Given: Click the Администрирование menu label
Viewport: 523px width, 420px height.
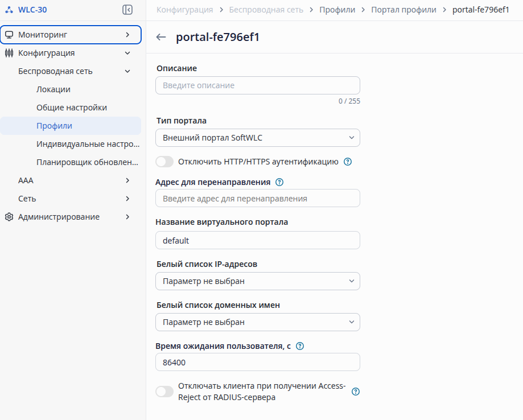Looking at the screenshot, I should (x=59, y=217).
